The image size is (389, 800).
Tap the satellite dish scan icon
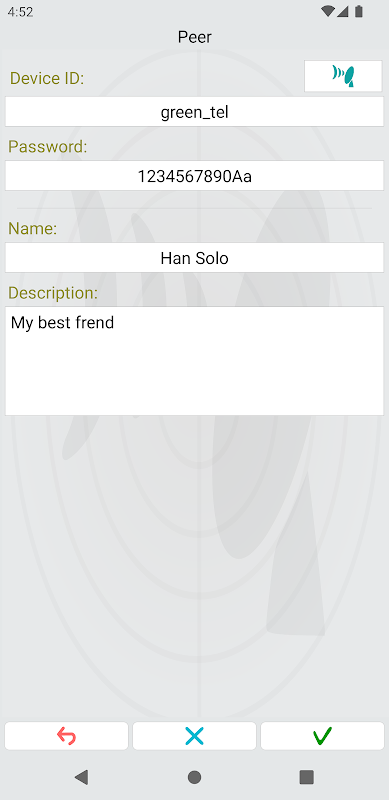click(343, 76)
